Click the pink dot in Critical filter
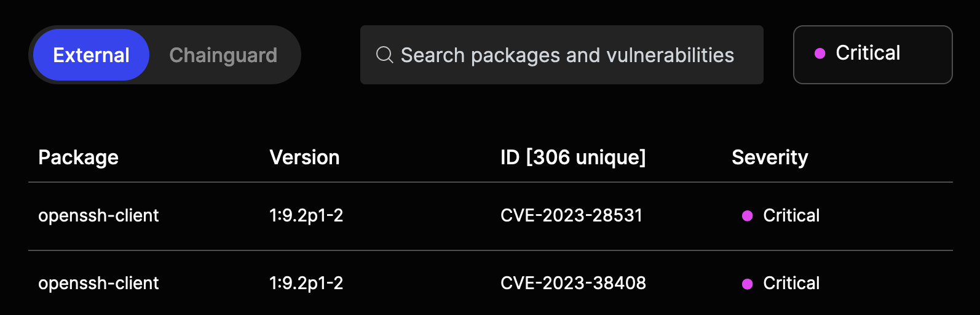Viewport: 980px width, 315px height. click(820, 54)
